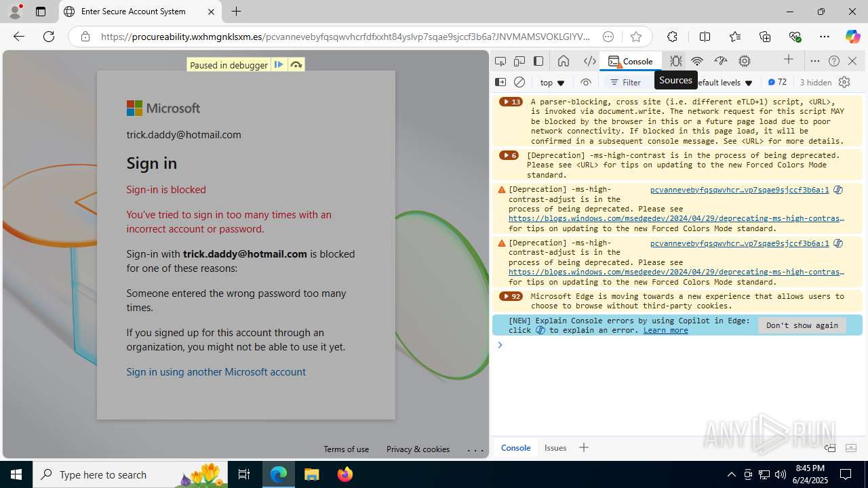Open the DevTools Welcome home tab
This screenshot has width=868, height=488.
(x=564, y=61)
